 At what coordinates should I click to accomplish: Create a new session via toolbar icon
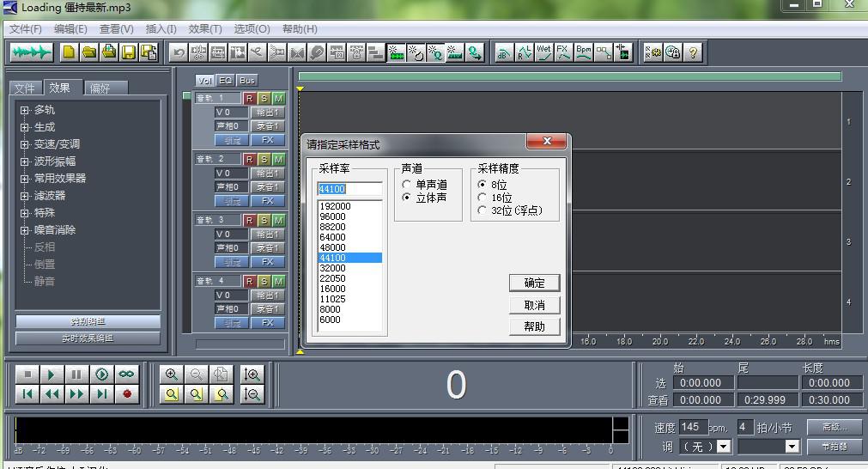(x=69, y=52)
